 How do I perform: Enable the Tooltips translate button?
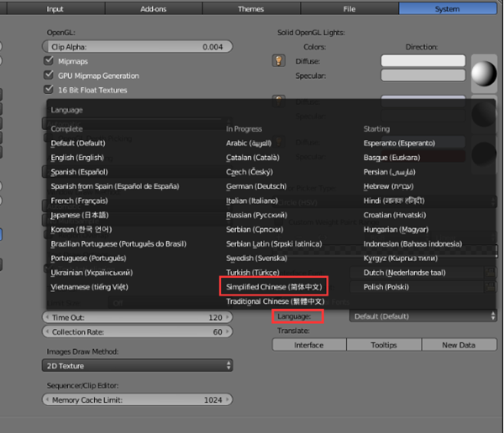coord(384,345)
